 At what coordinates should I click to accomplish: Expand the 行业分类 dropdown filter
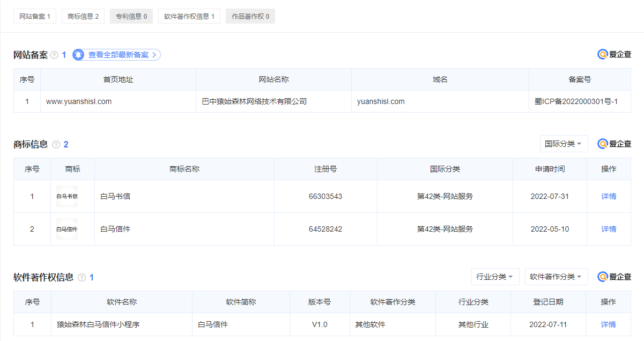[x=495, y=277]
